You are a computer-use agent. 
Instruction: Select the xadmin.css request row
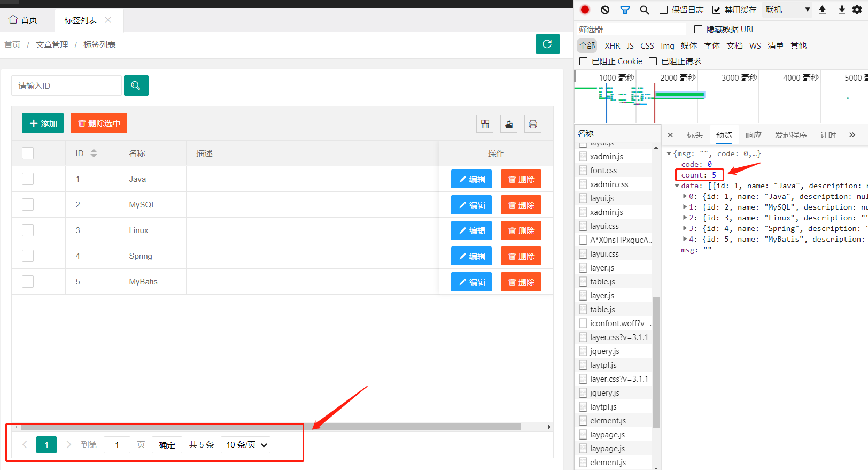click(x=613, y=184)
